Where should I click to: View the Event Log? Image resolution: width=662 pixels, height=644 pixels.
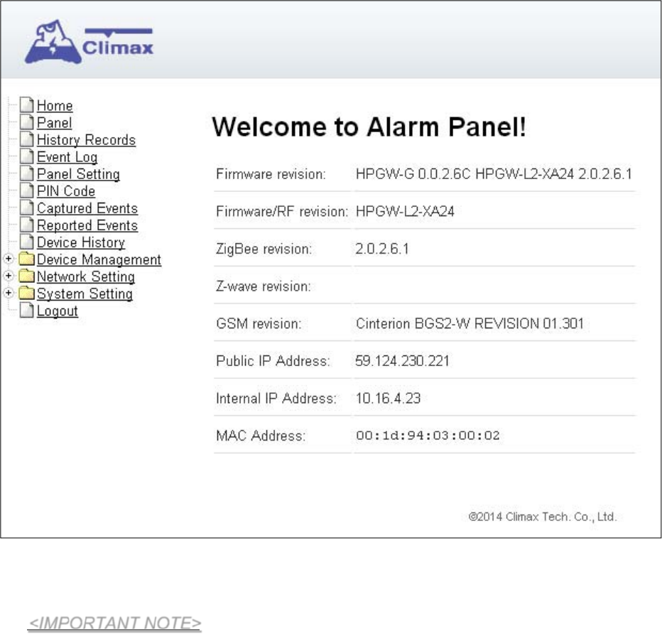point(67,157)
